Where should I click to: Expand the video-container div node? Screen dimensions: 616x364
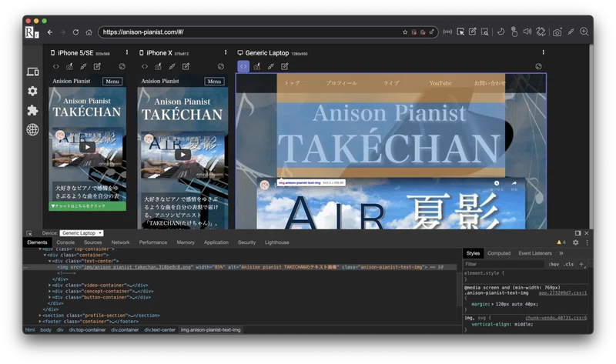49,285
